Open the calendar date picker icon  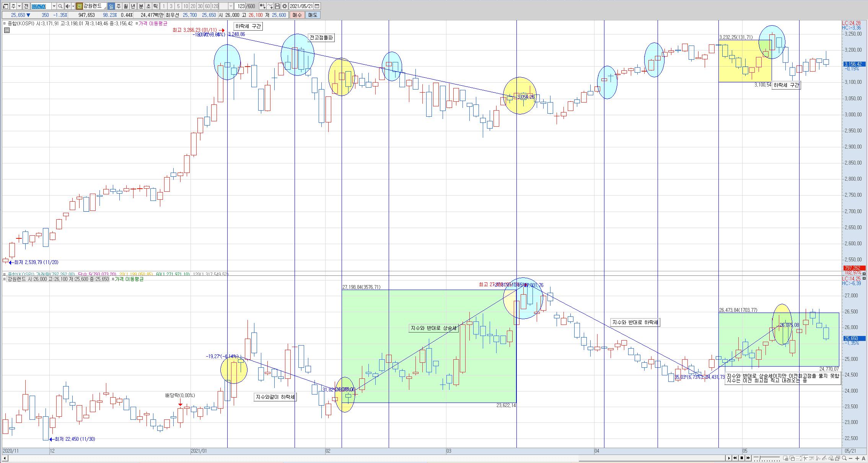(317, 6)
